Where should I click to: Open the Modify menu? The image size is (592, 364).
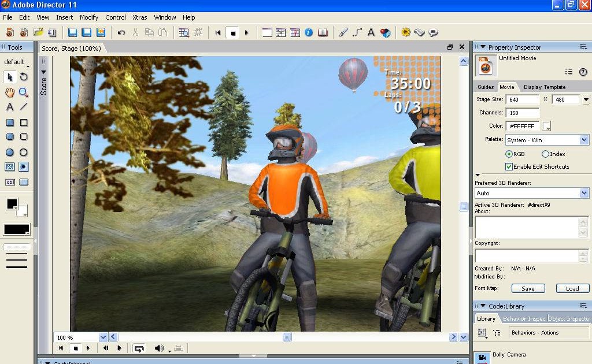click(89, 17)
